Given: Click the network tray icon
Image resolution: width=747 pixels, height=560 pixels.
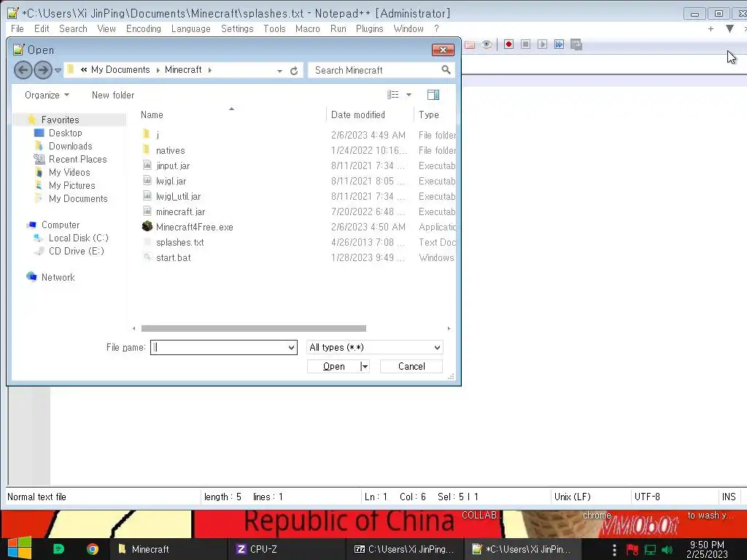Looking at the screenshot, I should pos(650,550).
